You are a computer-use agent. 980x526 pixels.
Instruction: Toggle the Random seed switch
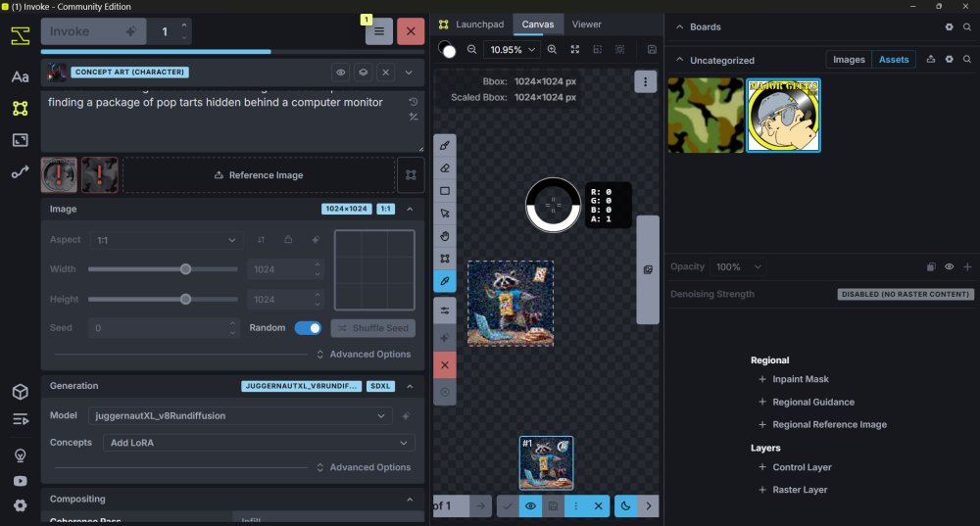pyautogui.click(x=308, y=328)
